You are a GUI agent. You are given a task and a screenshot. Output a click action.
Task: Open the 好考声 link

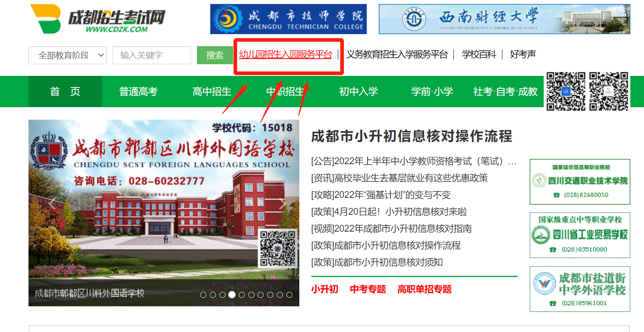tap(523, 54)
